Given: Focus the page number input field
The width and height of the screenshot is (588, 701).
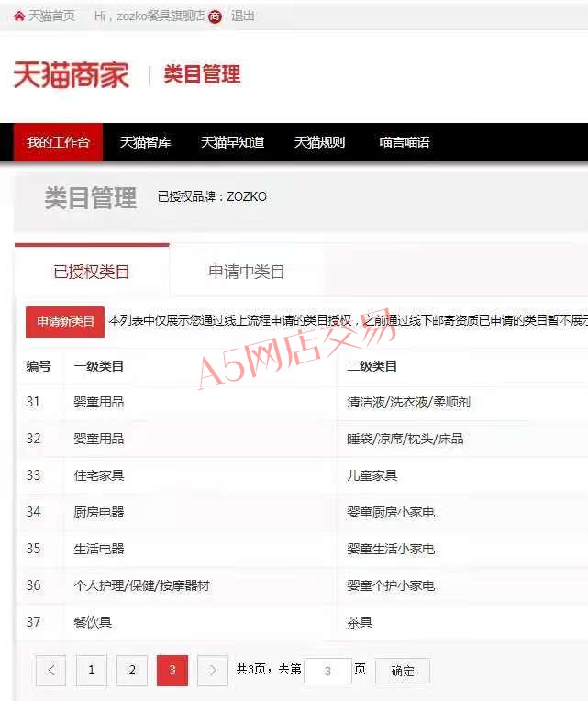Looking at the screenshot, I should [328, 671].
